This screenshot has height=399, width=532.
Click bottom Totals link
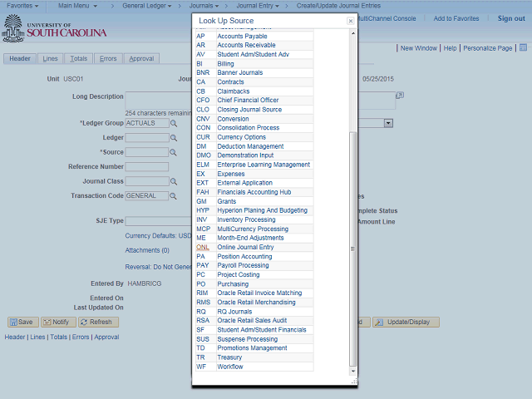(59, 337)
